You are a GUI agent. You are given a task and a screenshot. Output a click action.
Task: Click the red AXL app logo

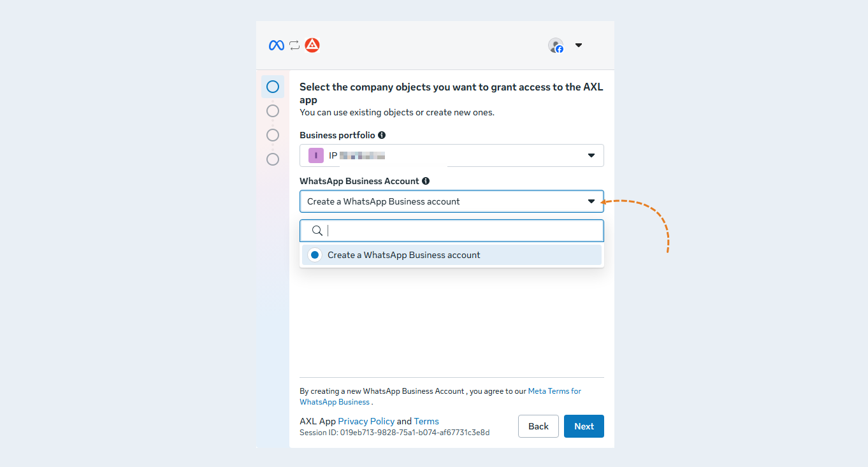point(312,45)
